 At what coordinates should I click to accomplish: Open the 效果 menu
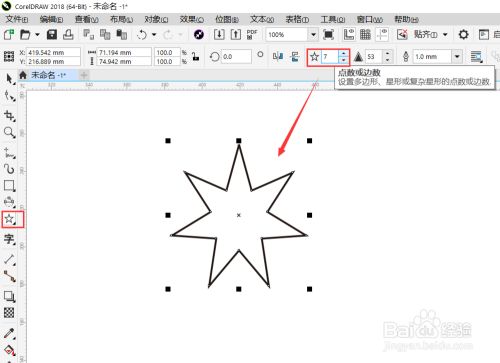coord(192,19)
